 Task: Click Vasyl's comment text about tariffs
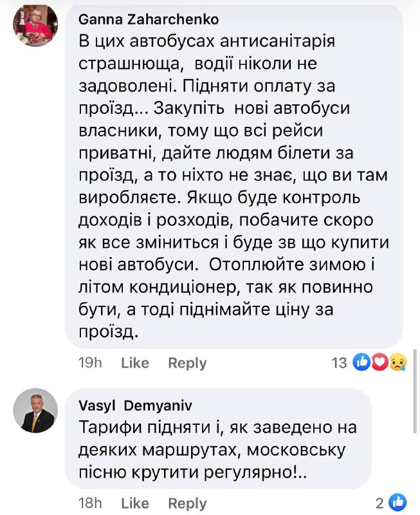pyautogui.click(x=219, y=449)
